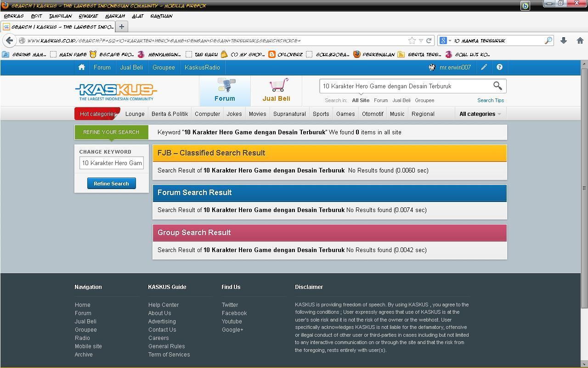Click the KASKUS logo
The height and width of the screenshot is (368, 588).
[x=116, y=91]
